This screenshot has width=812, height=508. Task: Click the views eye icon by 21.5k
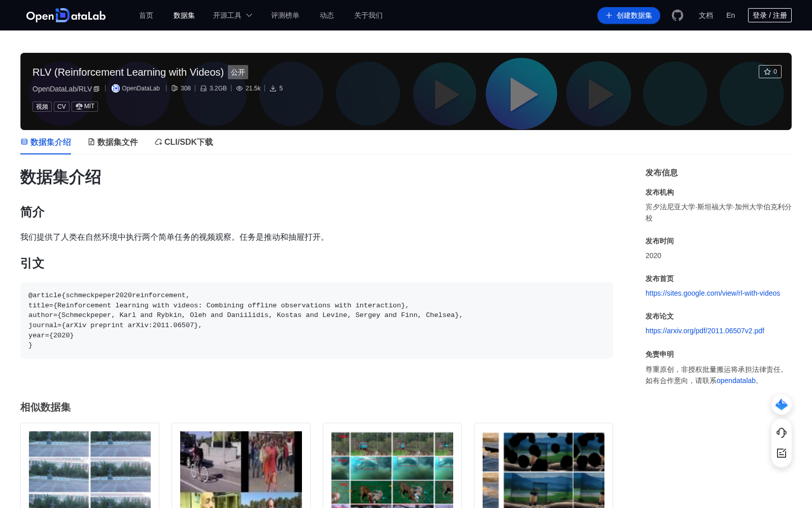click(240, 88)
